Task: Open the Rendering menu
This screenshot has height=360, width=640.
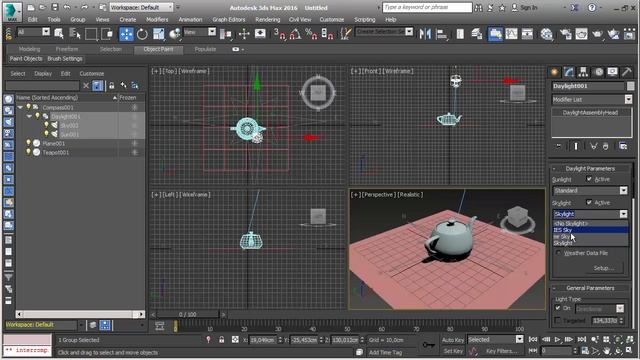Action: pos(267,19)
